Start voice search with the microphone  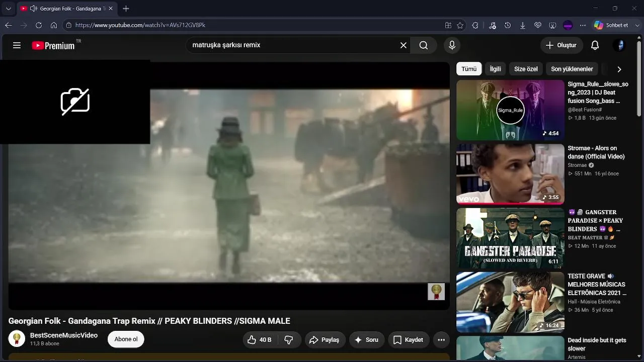pos(452,45)
